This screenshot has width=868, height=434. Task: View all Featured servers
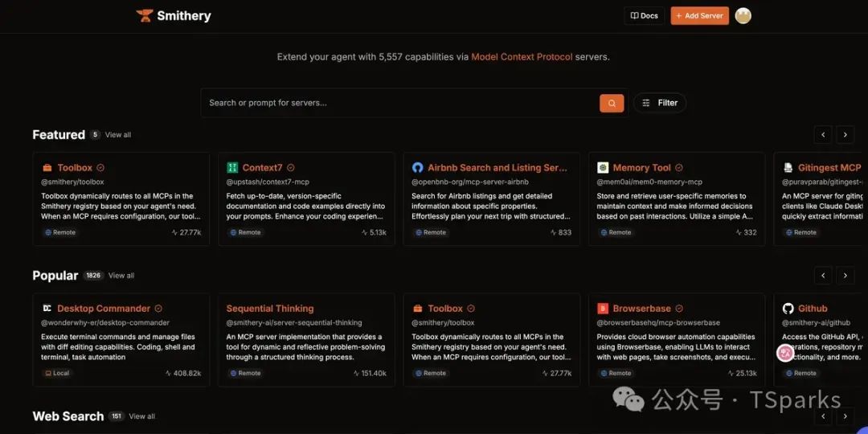[x=118, y=134]
